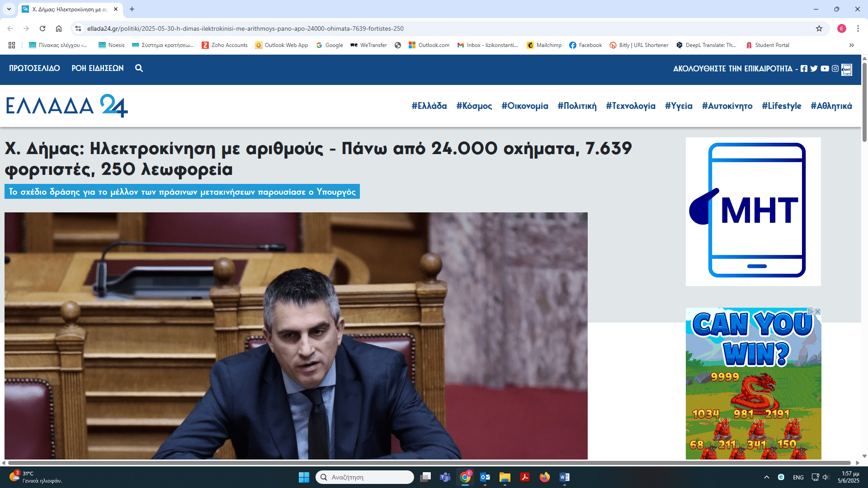This screenshot has height=488, width=868.
Task: Open the Chrome three-dot menu
Action: (x=858, y=28)
